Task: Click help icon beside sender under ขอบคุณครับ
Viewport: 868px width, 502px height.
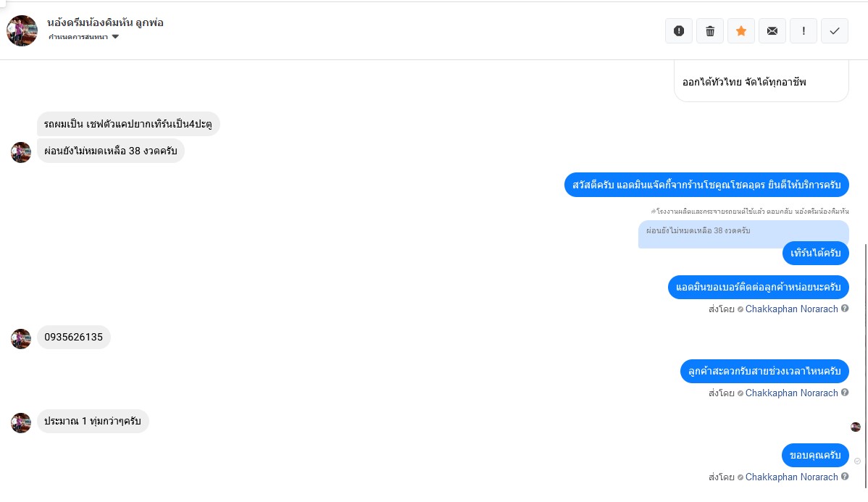Action: (x=845, y=477)
